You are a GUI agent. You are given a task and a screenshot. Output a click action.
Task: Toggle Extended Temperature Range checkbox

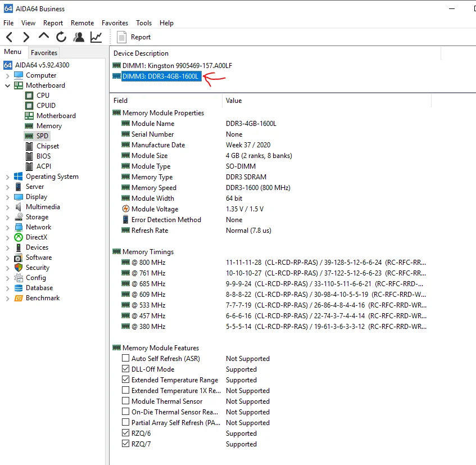[125, 380]
